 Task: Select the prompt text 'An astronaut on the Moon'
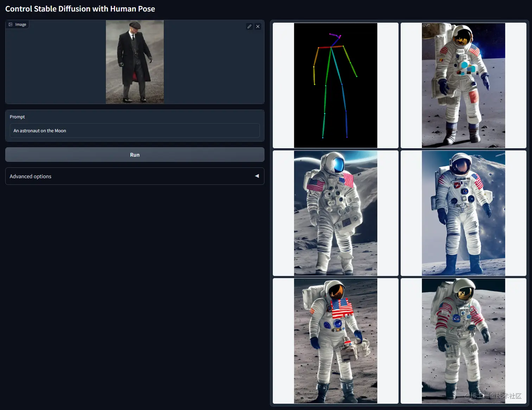pyautogui.click(x=39, y=130)
